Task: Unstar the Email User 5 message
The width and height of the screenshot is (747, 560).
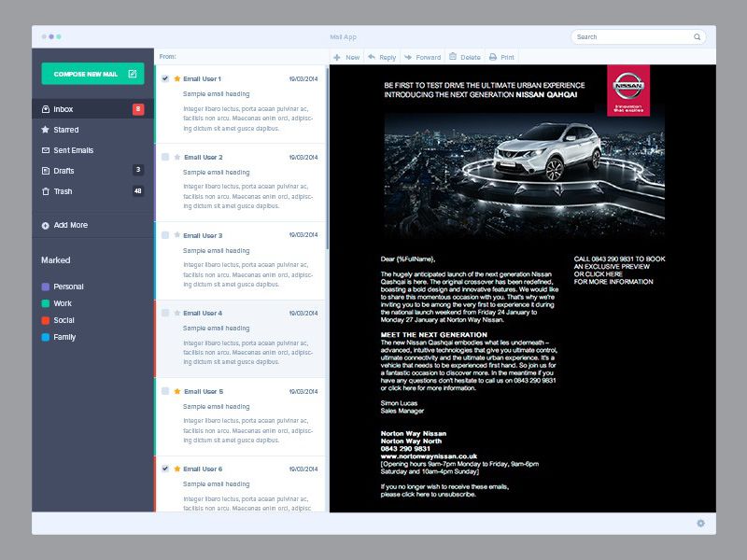Action: 177,391
